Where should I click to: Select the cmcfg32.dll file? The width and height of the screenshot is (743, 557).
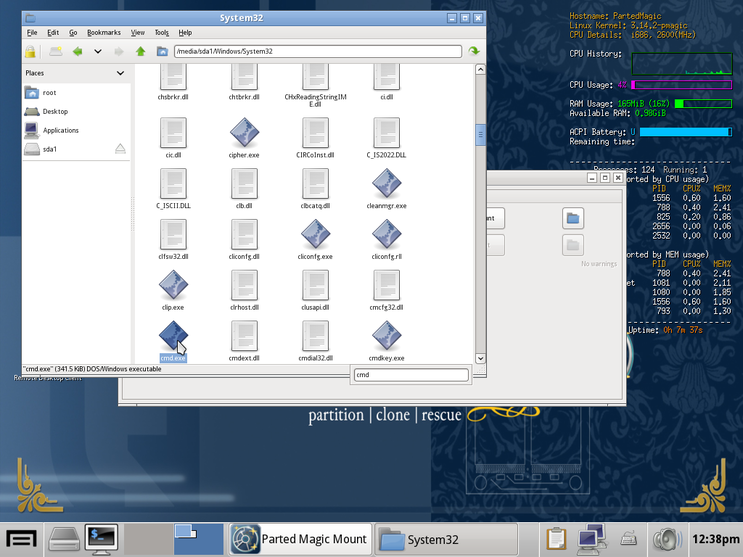point(386,290)
